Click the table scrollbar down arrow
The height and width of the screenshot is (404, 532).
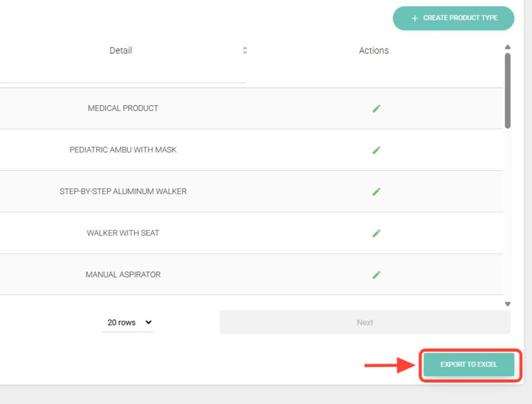coord(508,304)
